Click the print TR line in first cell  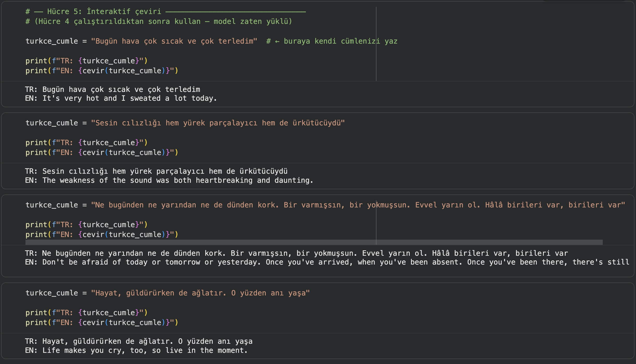coord(87,61)
